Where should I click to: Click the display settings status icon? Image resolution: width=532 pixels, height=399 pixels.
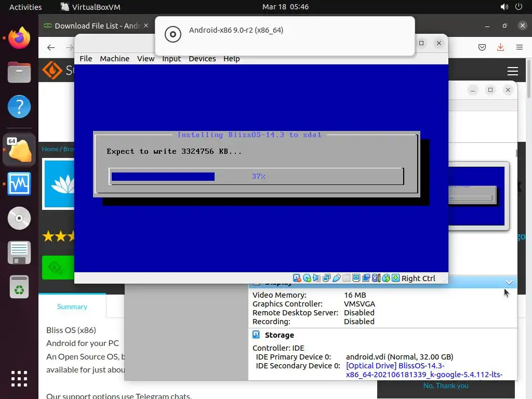[356, 278]
